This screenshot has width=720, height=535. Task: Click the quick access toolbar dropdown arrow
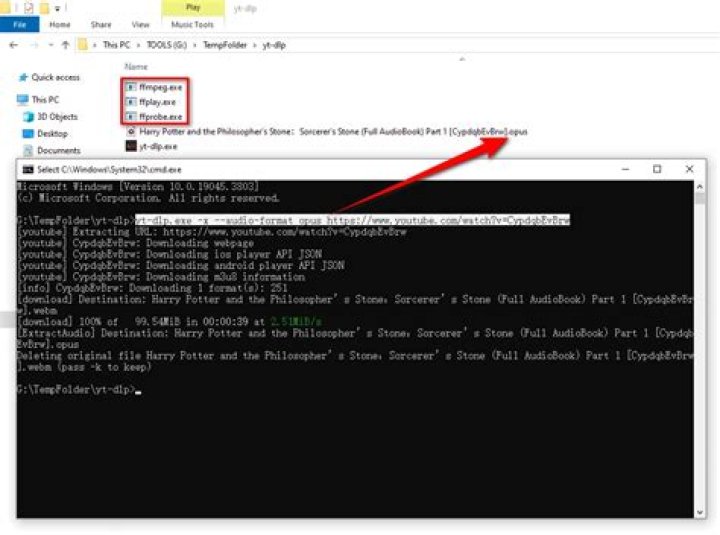[57, 8]
